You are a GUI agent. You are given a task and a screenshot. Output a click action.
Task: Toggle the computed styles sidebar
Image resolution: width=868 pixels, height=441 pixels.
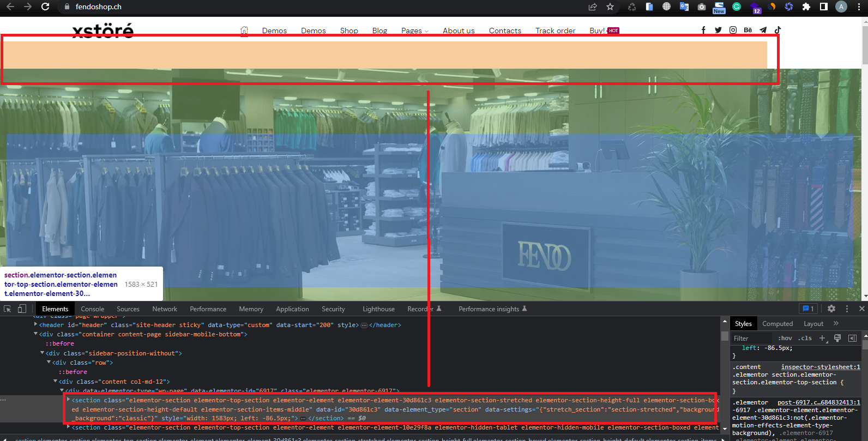tap(853, 338)
